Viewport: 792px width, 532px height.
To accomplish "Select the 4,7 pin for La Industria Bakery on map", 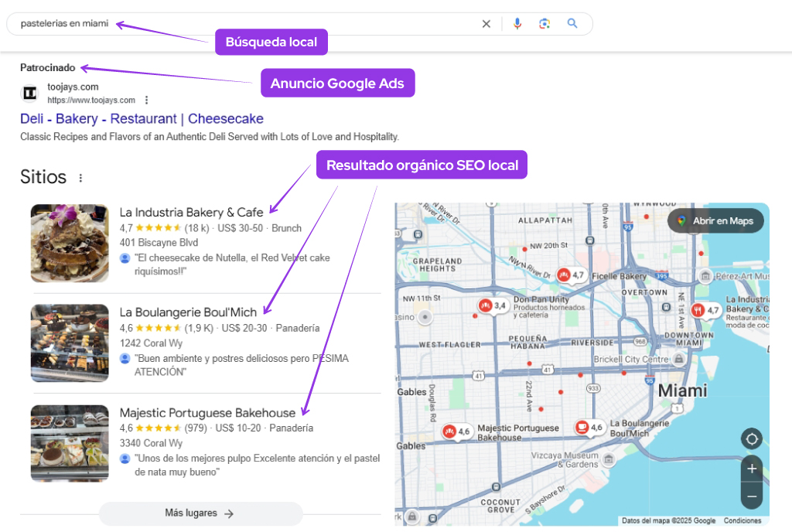I will pos(705,310).
